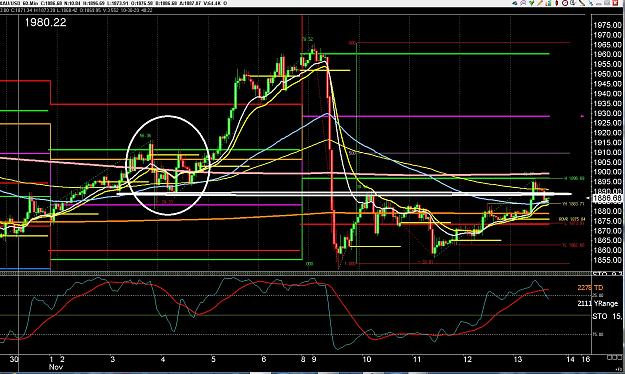Click the 1900.00 price axis label
This screenshot has height=374, width=625.
click(x=607, y=172)
